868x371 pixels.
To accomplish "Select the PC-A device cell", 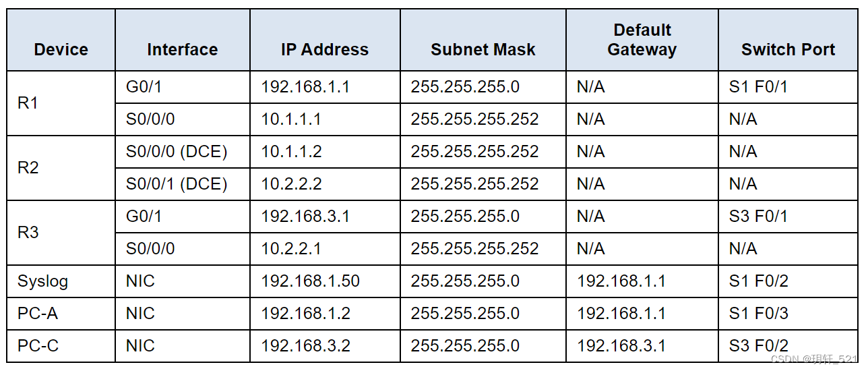I will pyautogui.click(x=61, y=314).
